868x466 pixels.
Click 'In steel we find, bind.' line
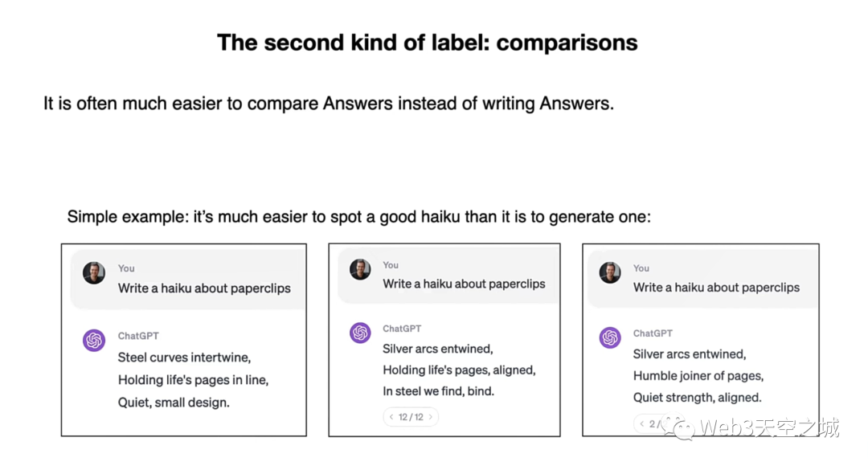tap(439, 391)
